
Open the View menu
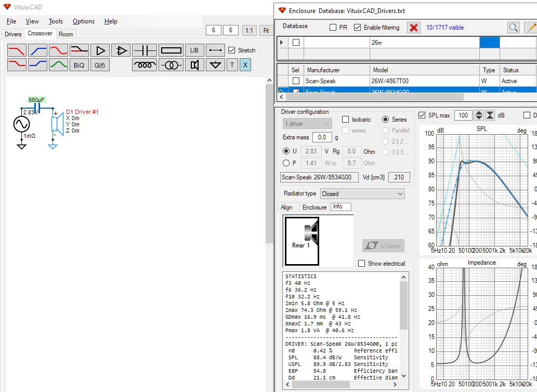(32, 21)
